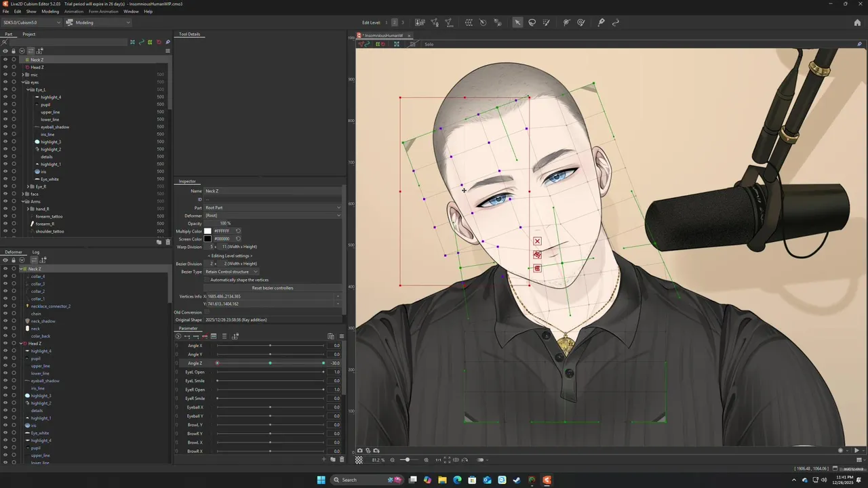Click the green warp deformer filter icon in Part panel
The width and height of the screenshot is (868, 488).
(x=150, y=42)
